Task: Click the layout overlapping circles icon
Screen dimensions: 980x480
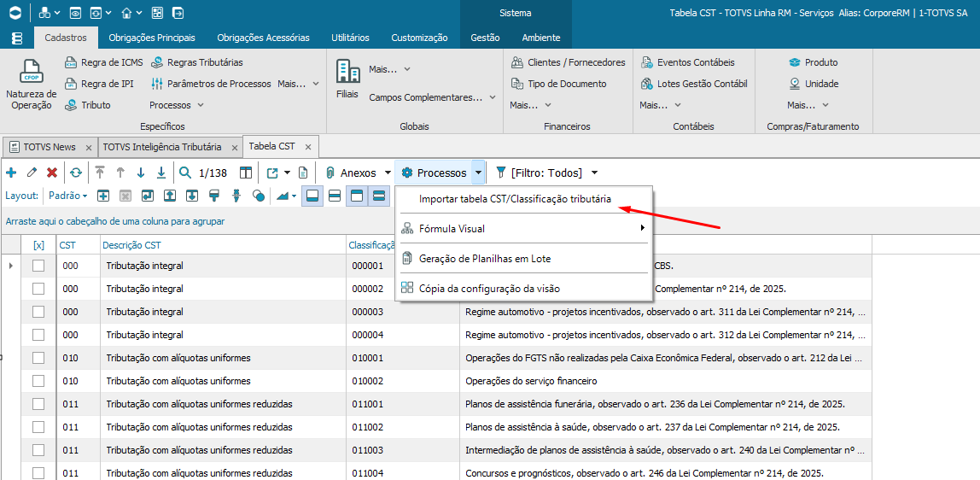Action: (259, 196)
